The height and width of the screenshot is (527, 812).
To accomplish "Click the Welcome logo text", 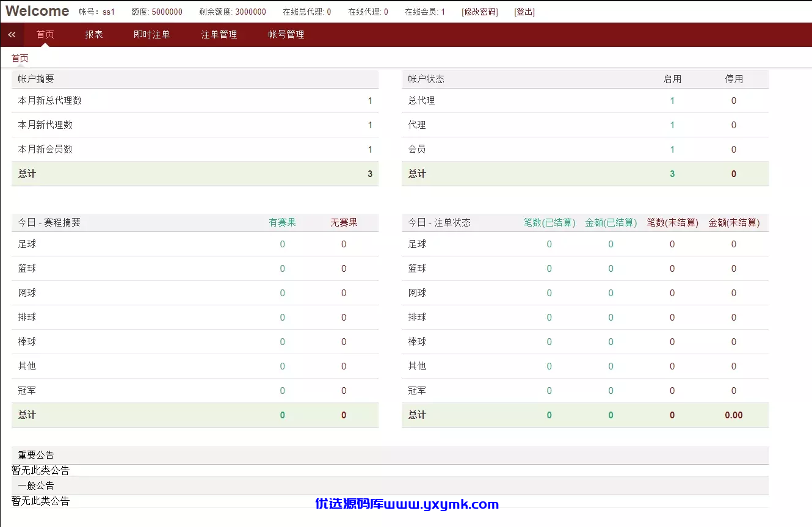I will tap(37, 11).
